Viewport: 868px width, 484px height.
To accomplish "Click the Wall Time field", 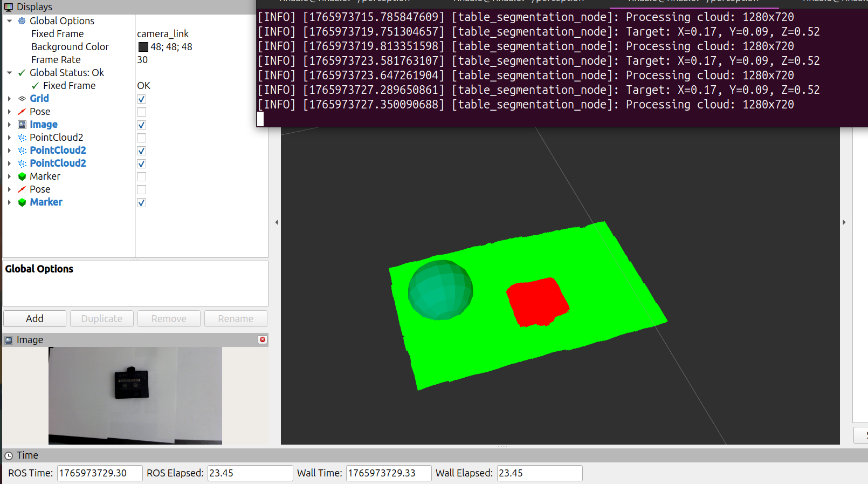I will point(389,473).
